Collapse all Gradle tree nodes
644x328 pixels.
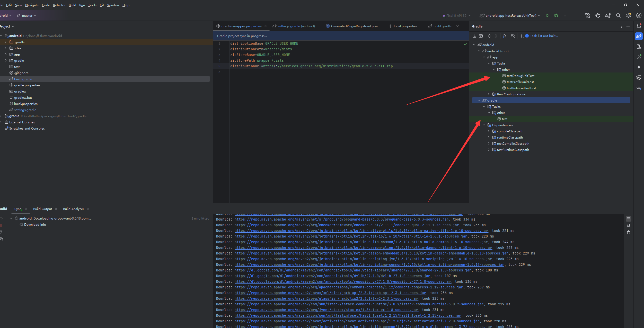(496, 36)
